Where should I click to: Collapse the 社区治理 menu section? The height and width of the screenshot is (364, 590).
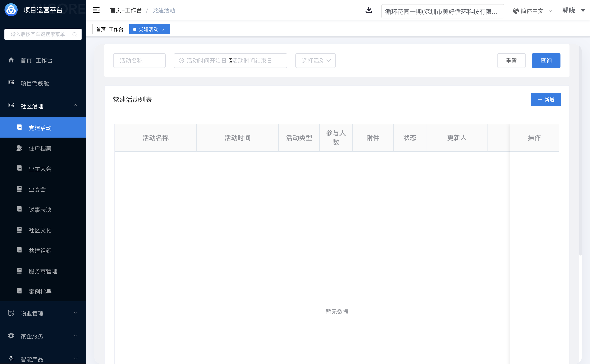pos(75,105)
